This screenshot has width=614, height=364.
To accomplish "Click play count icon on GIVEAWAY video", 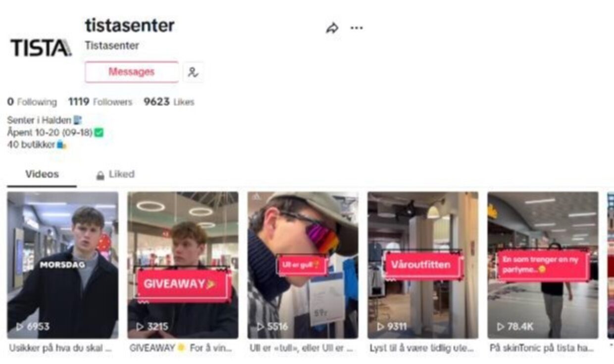I will (140, 327).
